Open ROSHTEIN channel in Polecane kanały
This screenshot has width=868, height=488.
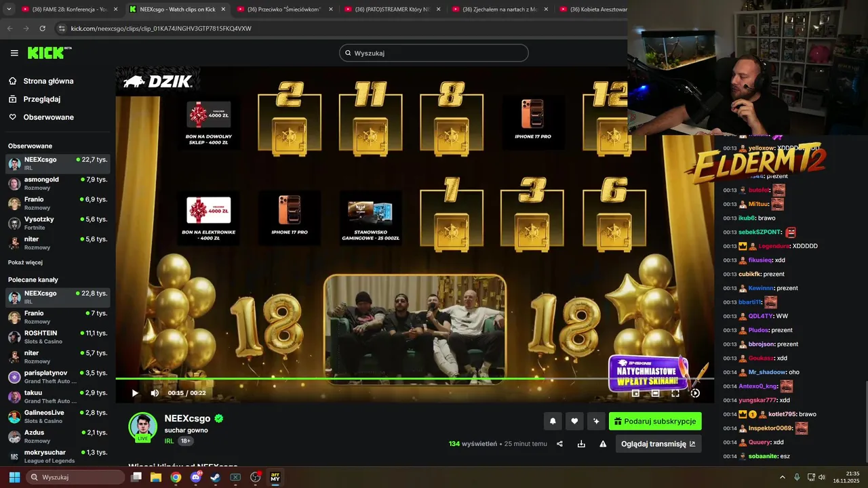[x=58, y=337]
